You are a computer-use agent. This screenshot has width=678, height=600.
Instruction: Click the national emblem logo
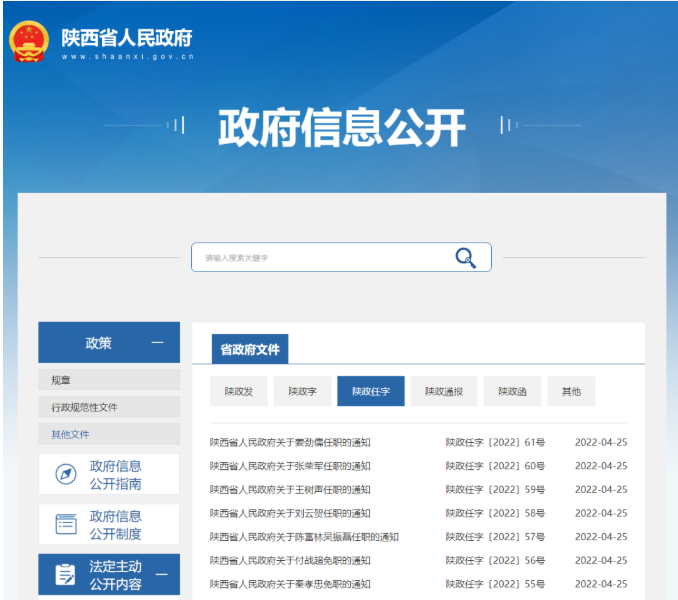click(29, 41)
